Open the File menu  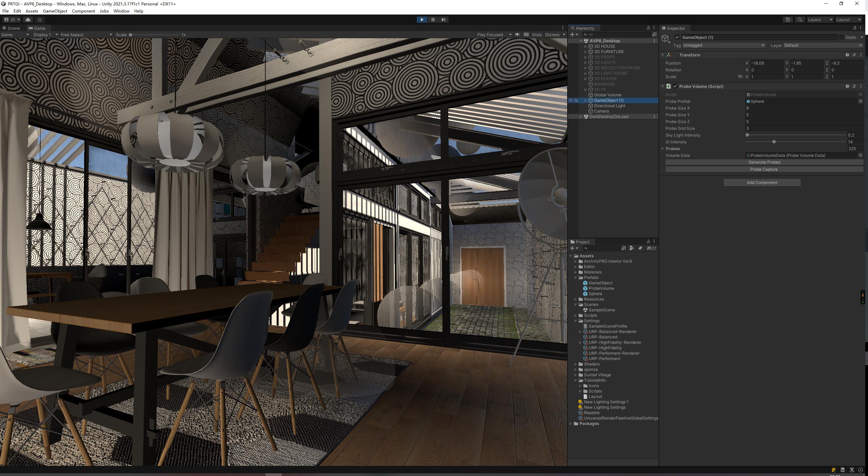5,11
